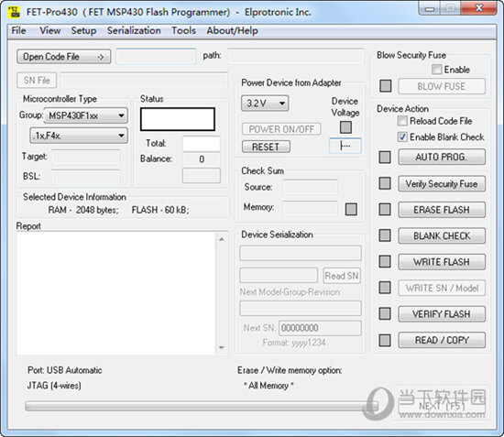
Task: Click 'RAM - 2048 bytes;' text
Action: pos(83,210)
